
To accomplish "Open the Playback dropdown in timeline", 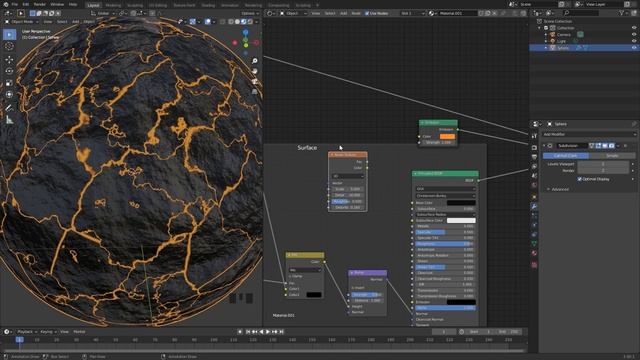I will pyautogui.click(x=27, y=332).
